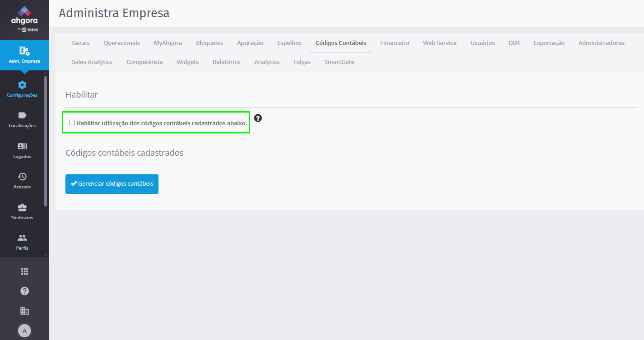This screenshot has height=340, width=644.
Task: Switch to the Administradores tab
Action: coord(601,43)
